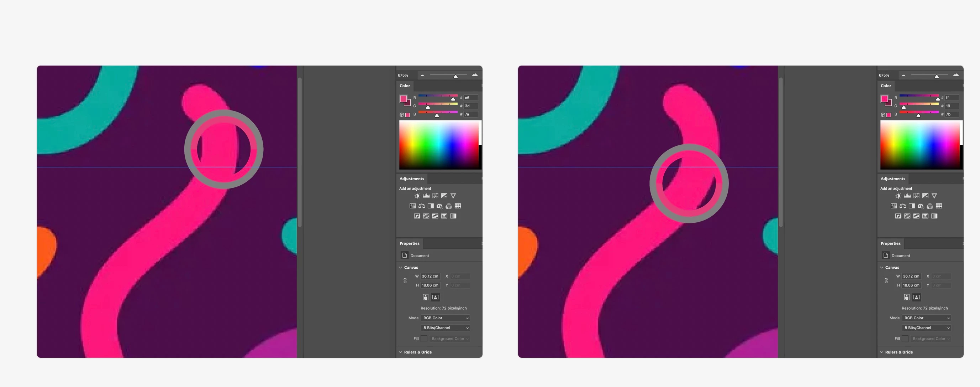The height and width of the screenshot is (387, 980).
Task: Click foreground color swatch in right Color panel
Action: tap(884, 99)
